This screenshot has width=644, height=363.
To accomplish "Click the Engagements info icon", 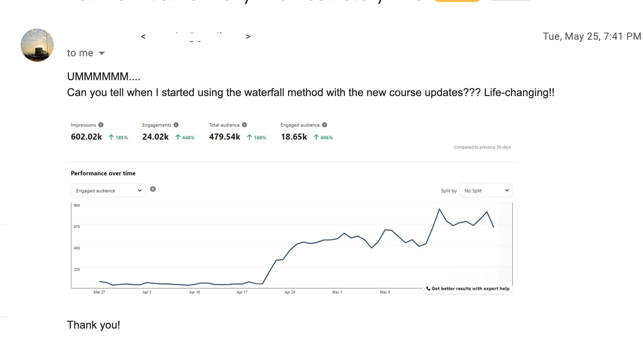I will point(176,125).
